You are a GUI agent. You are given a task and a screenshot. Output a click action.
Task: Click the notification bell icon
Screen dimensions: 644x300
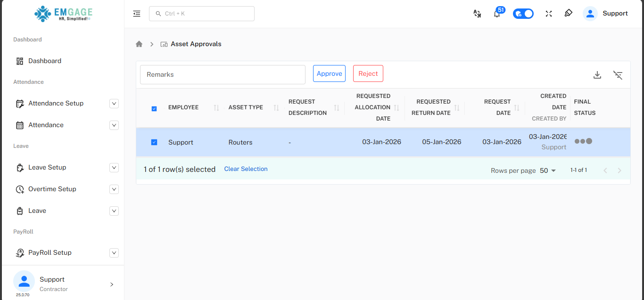click(497, 14)
